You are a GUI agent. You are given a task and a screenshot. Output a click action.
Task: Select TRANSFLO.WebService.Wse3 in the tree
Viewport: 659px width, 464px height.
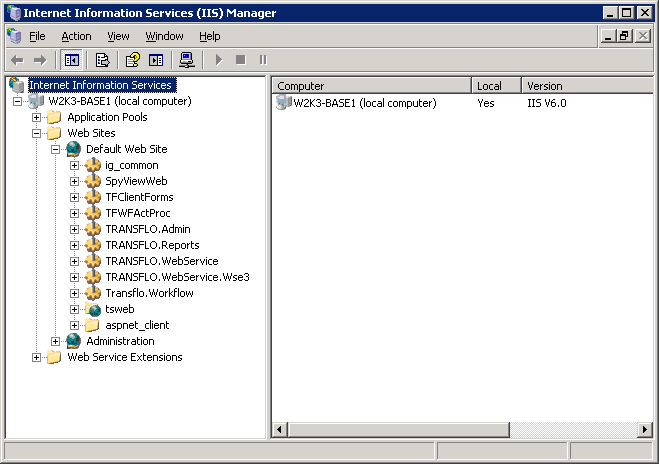pos(177,277)
